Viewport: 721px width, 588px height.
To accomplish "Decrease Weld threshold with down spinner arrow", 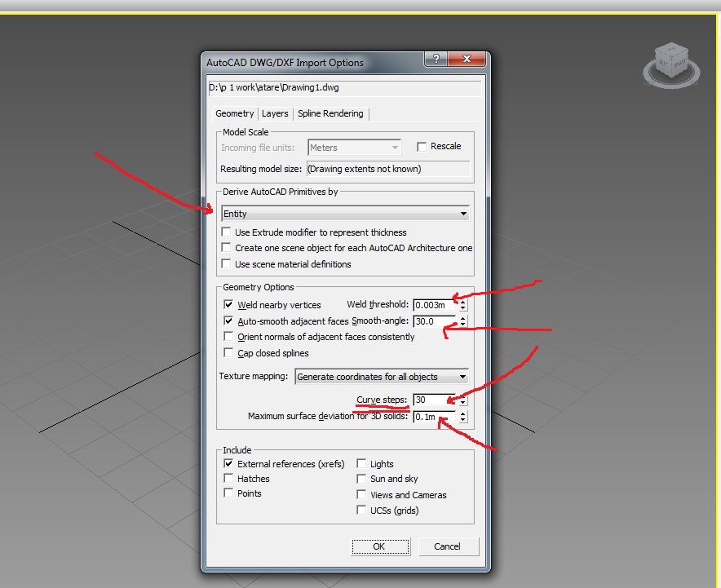I will [x=462, y=307].
